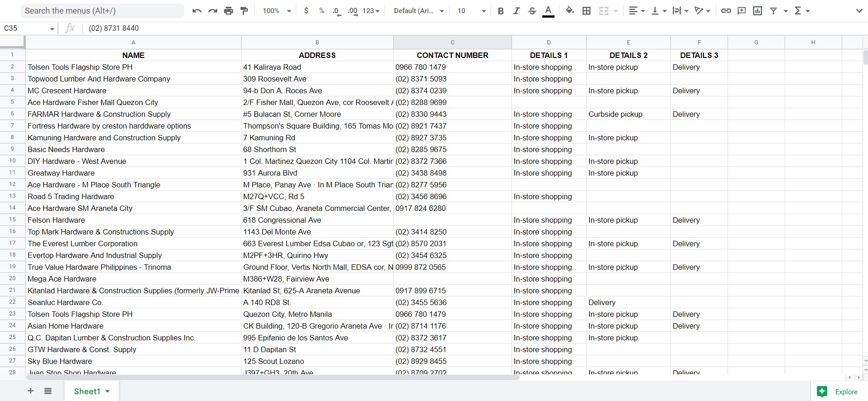Select phone cell 0917 824 6280
This screenshot has width=868, height=401.
pyautogui.click(x=452, y=208)
